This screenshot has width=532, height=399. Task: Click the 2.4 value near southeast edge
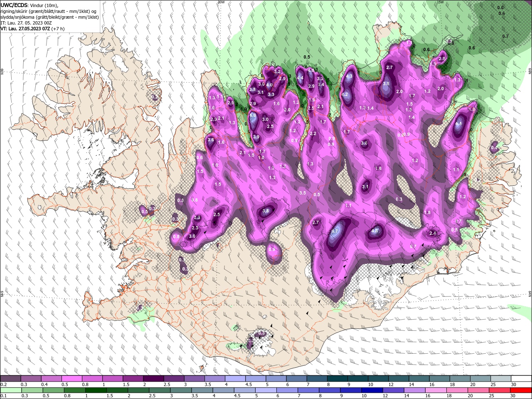coord(433,233)
